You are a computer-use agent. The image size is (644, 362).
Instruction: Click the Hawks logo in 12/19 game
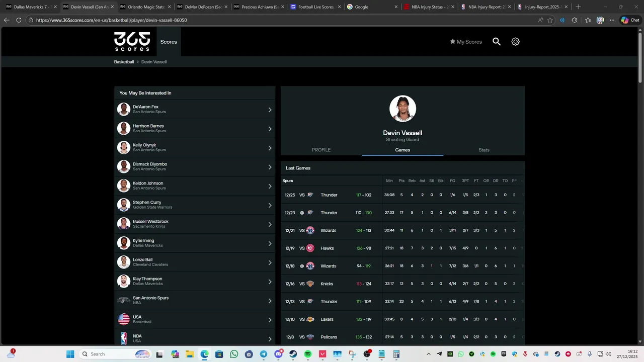310,248
